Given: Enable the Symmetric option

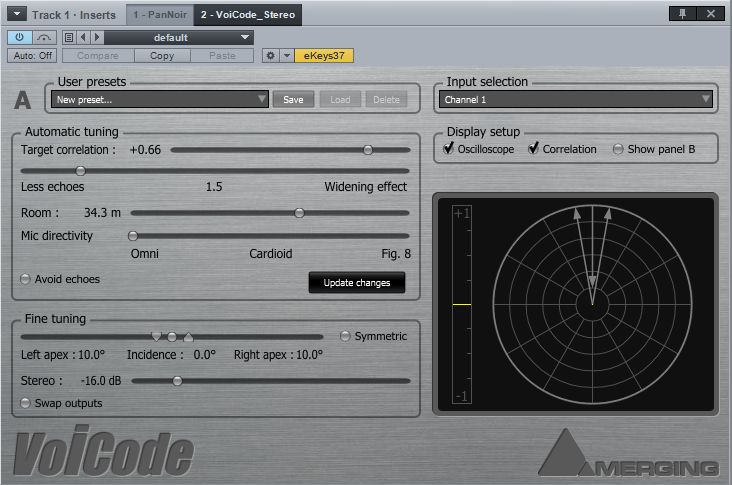Looking at the screenshot, I should [345, 336].
